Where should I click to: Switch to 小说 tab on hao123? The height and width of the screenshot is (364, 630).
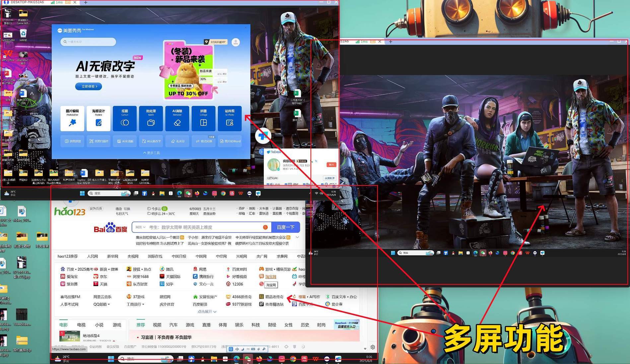99,325
